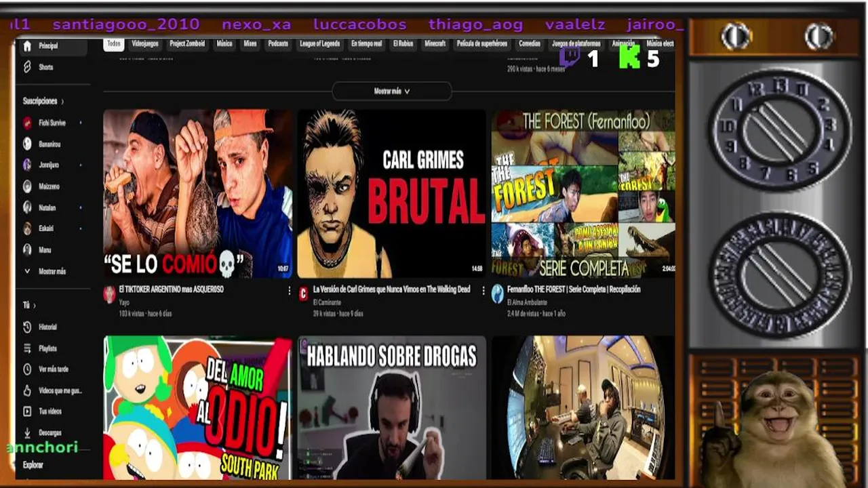Play the SE LO COMIÓ thumbnail

(198, 194)
